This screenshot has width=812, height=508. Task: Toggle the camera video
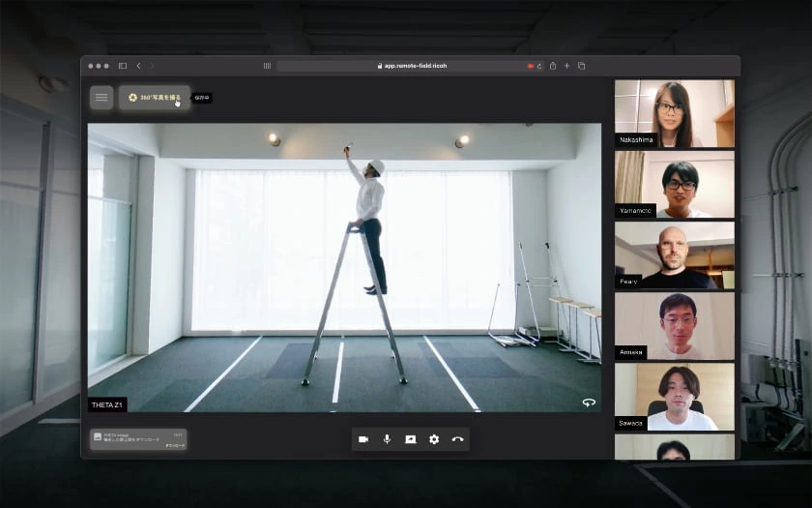pyautogui.click(x=363, y=439)
